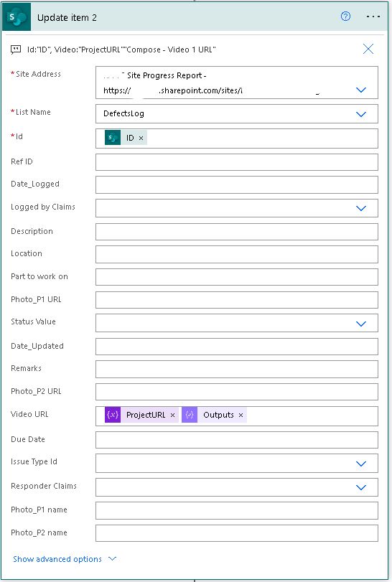
Task: Click into the Photo_P1 name field
Action: 237,511
